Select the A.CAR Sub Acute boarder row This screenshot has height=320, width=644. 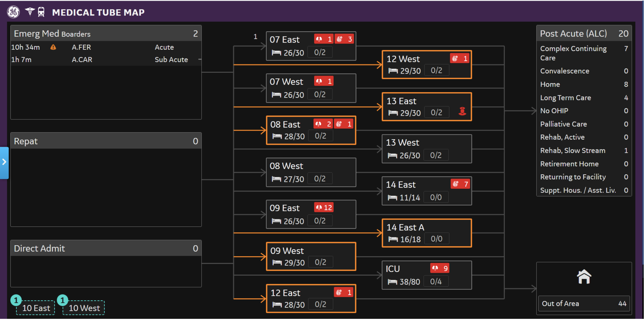106,60
